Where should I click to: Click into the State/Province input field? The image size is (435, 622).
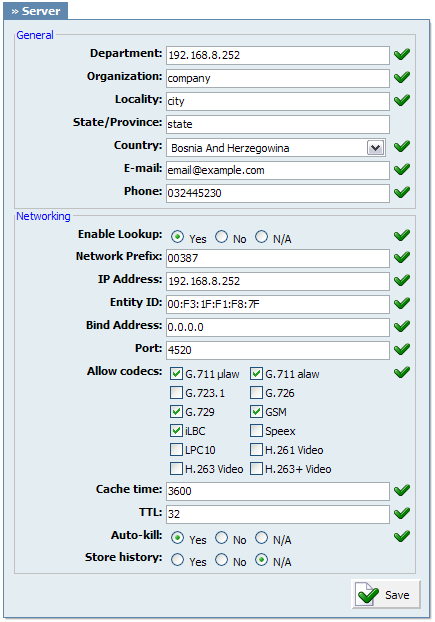[278, 124]
